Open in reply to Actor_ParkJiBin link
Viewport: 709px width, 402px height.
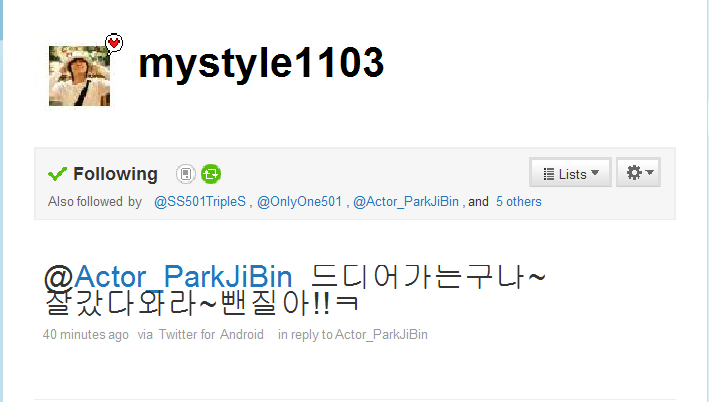tap(353, 335)
